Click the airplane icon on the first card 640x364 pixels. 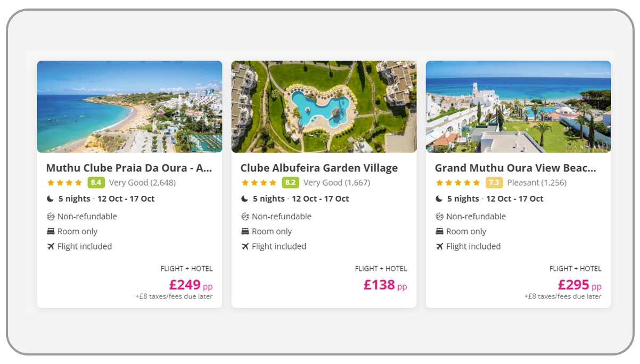pos(51,246)
